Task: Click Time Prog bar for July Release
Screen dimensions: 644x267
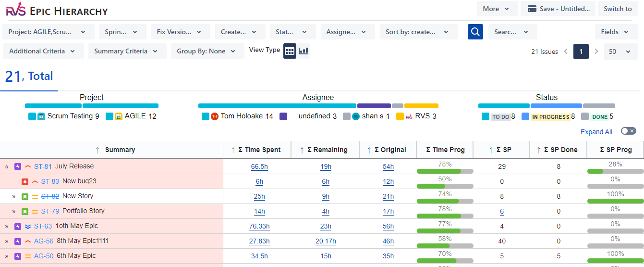Action: pyautogui.click(x=445, y=171)
